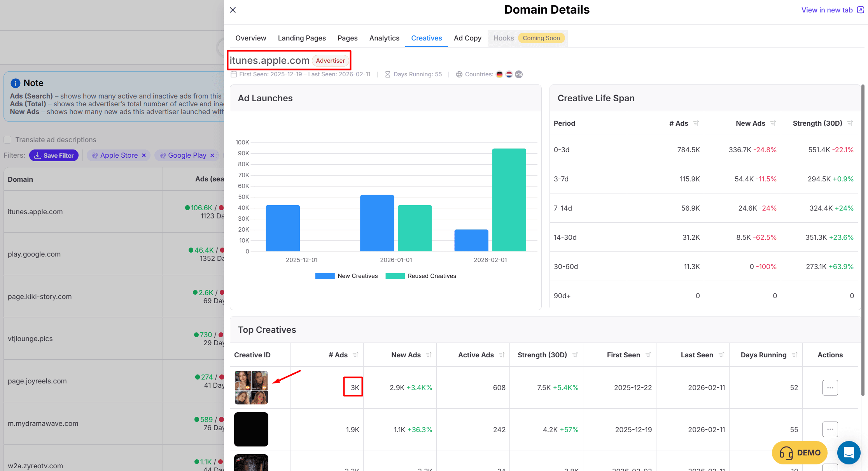This screenshot has height=471, width=868.
Task: Expand the +14 countries badge
Action: [x=519, y=74]
